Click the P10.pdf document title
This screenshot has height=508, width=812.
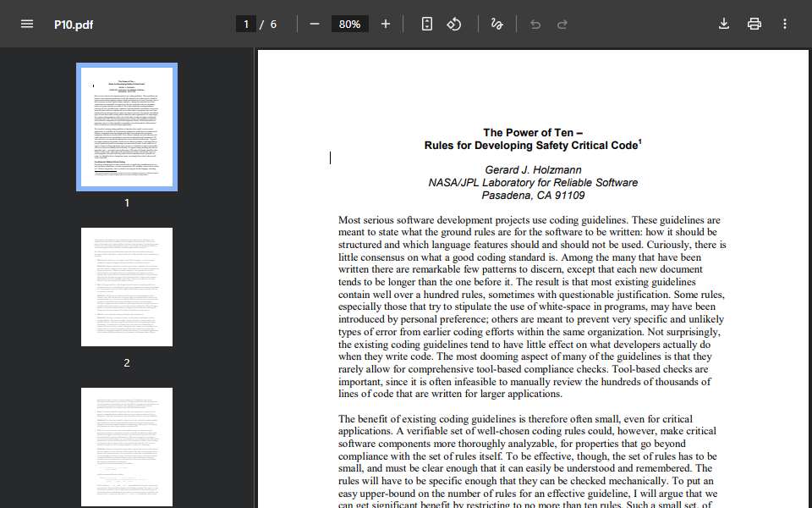pyautogui.click(x=74, y=25)
